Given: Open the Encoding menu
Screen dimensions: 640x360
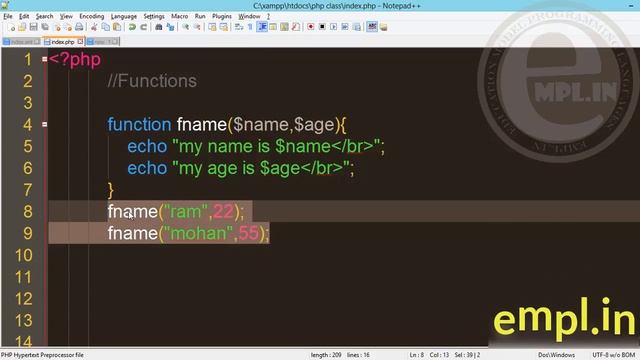Looking at the screenshot, I should point(92,16).
